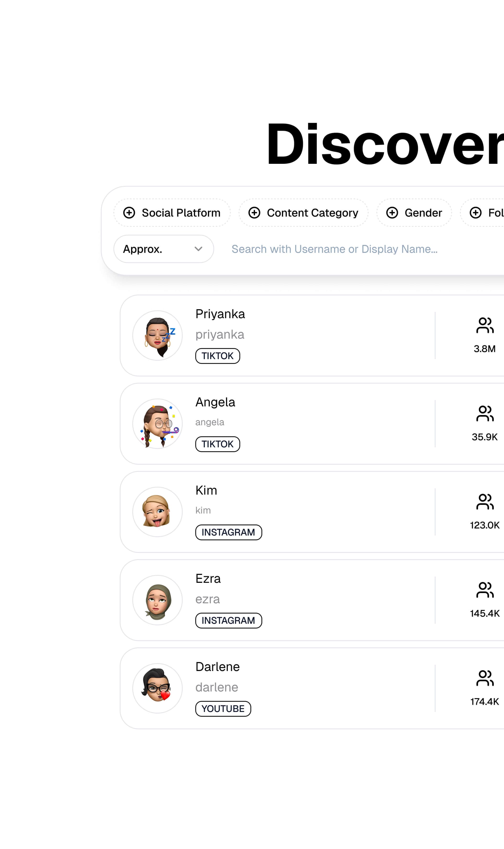Click the 145.4K follower count
Viewport: 504px width, 849px height.
coord(485,614)
